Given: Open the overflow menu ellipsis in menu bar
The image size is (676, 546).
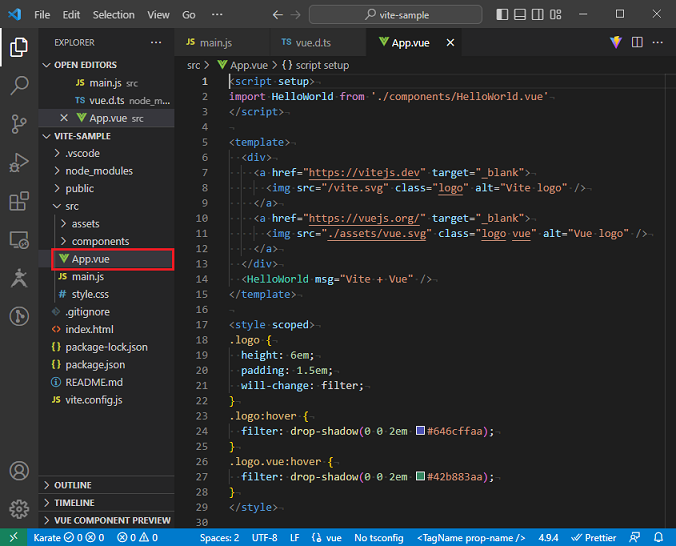Looking at the screenshot, I should pos(217,15).
